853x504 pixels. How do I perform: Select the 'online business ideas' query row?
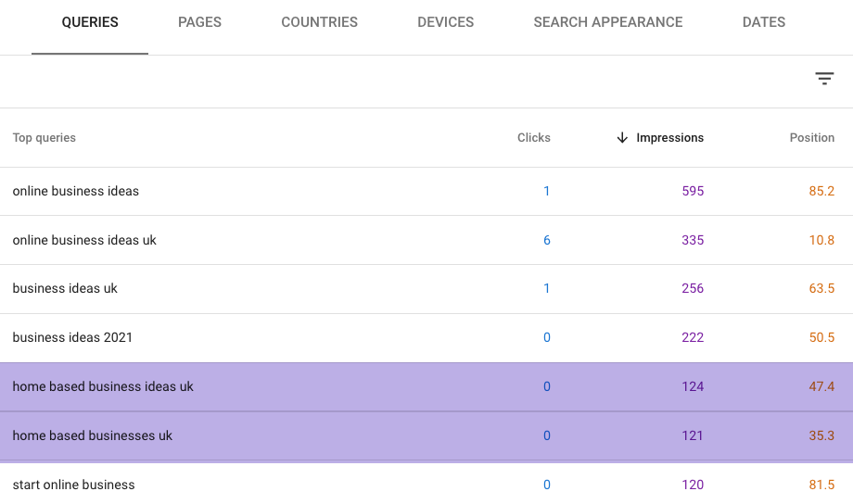(x=76, y=192)
